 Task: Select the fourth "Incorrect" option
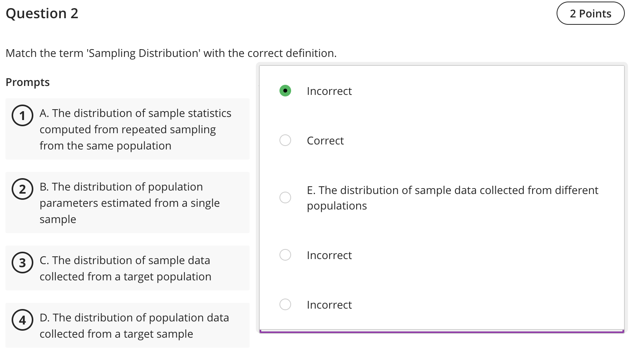coord(285,255)
